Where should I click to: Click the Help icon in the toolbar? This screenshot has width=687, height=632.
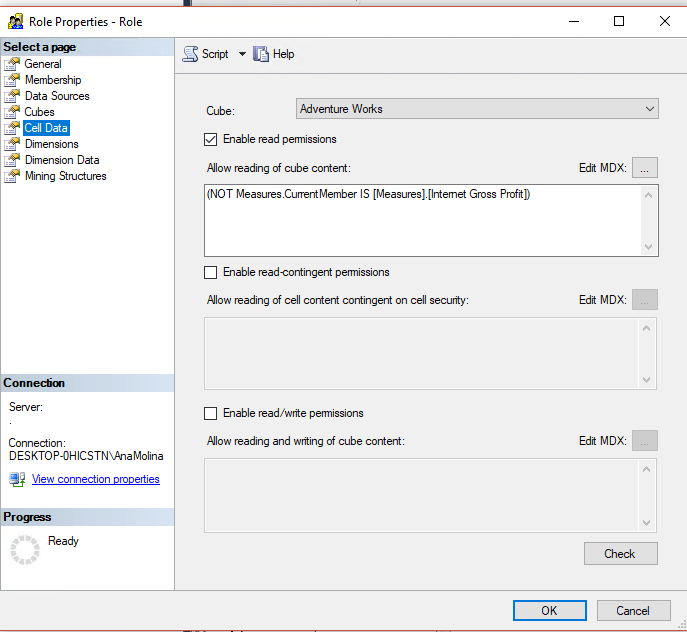click(x=261, y=54)
